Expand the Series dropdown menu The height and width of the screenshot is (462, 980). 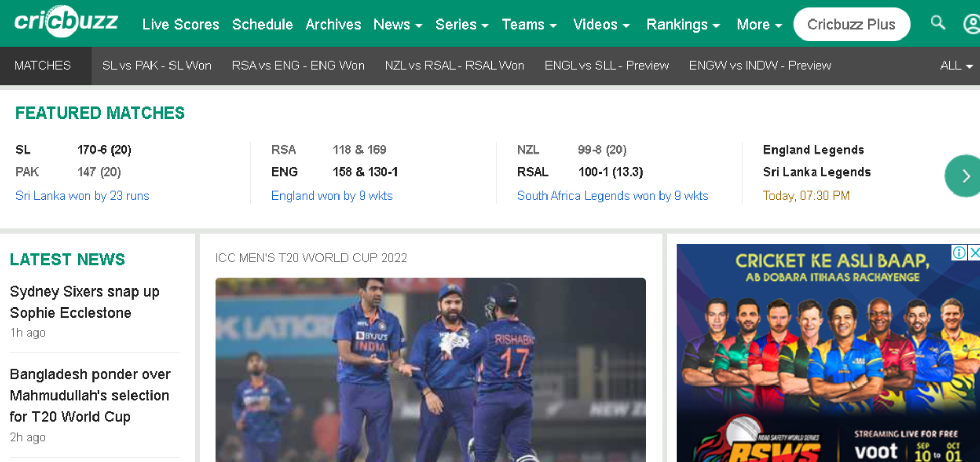click(461, 25)
